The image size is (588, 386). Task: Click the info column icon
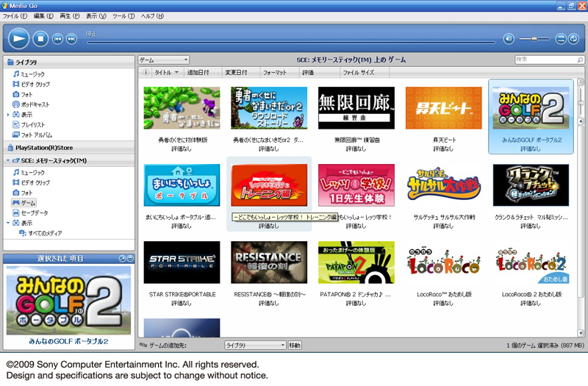(146, 72)
